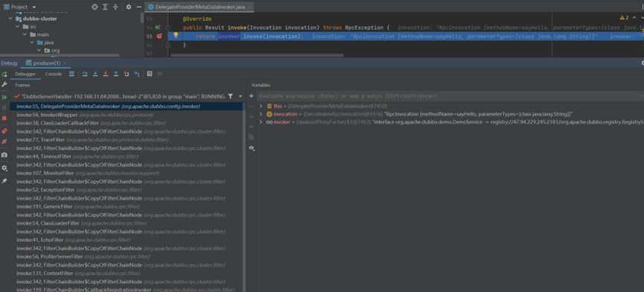Show execution point
The height and width of the screenshot is (292, 644).
tap(71, 74)
